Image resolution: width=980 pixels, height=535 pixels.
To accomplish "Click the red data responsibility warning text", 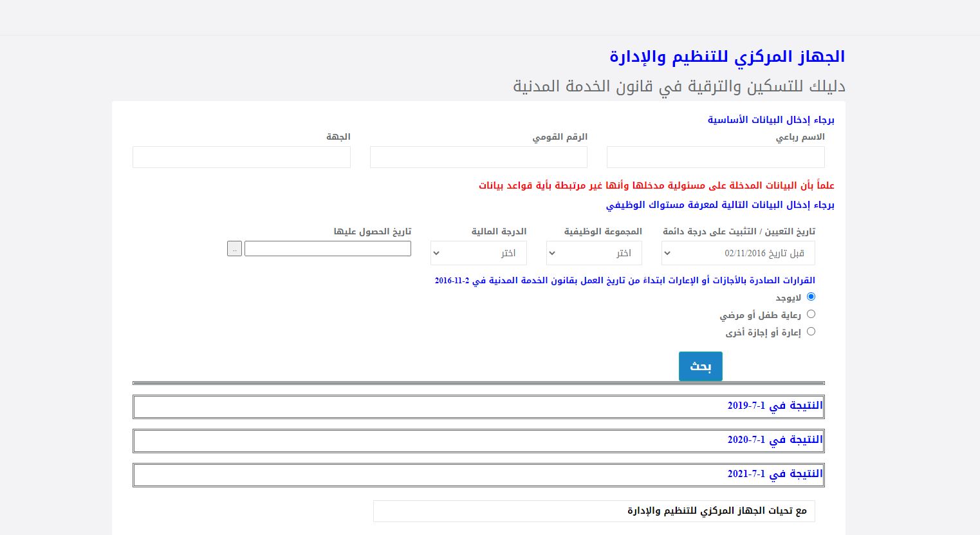I will pyautogui.click(x=656, y=185).
